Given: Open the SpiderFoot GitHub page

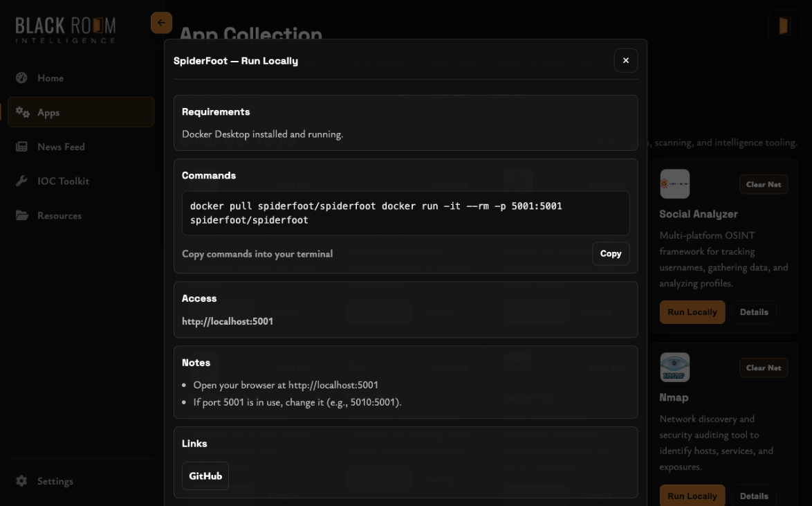Looking at the screenshot, I should pos(205,476).
